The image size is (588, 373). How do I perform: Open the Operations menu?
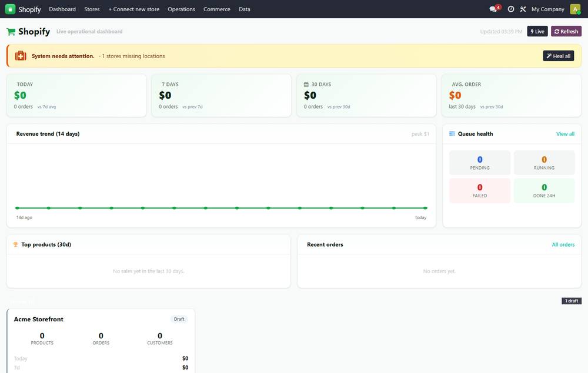pos(181,9)
